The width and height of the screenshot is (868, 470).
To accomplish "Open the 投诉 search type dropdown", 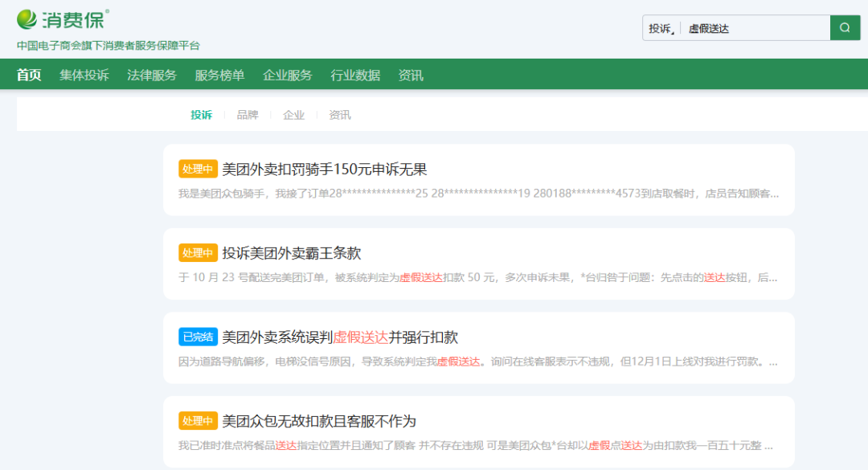I will [661, 28].
